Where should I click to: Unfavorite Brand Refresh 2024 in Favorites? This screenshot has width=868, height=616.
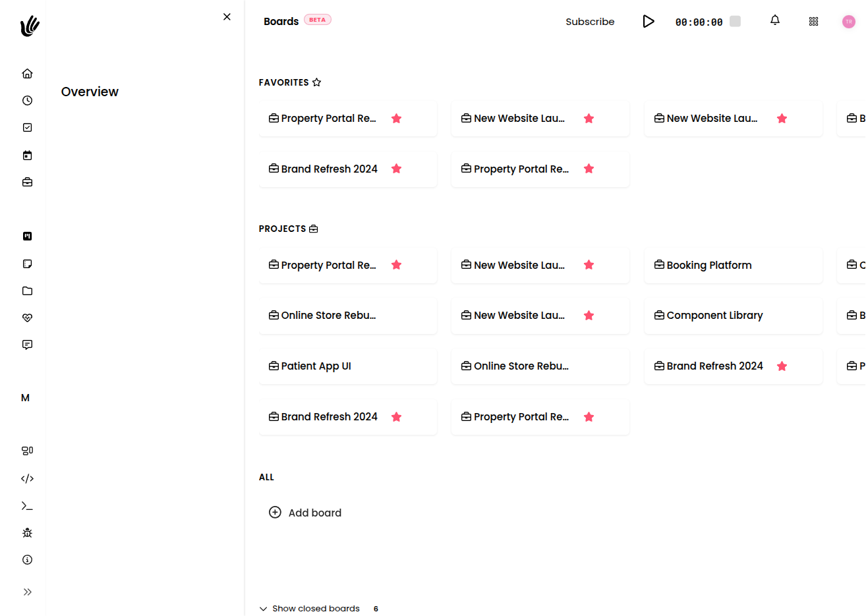pyautogui.click(x=396, y=169)
